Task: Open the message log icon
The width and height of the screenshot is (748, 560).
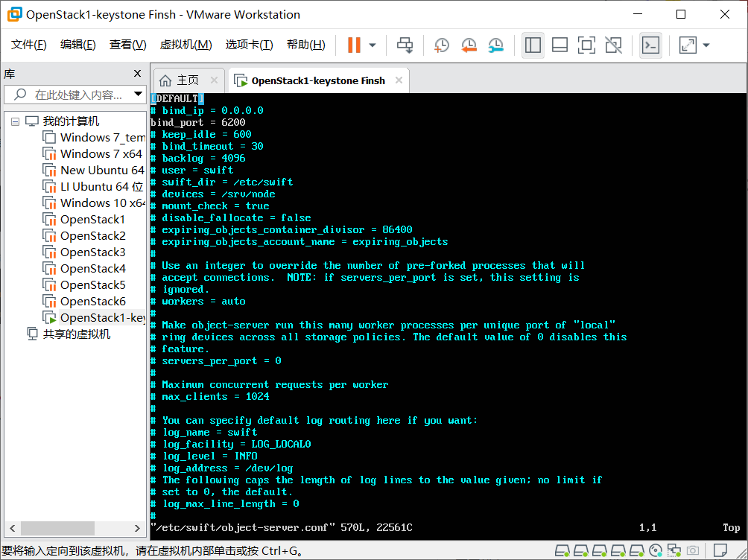Action: 720,550
